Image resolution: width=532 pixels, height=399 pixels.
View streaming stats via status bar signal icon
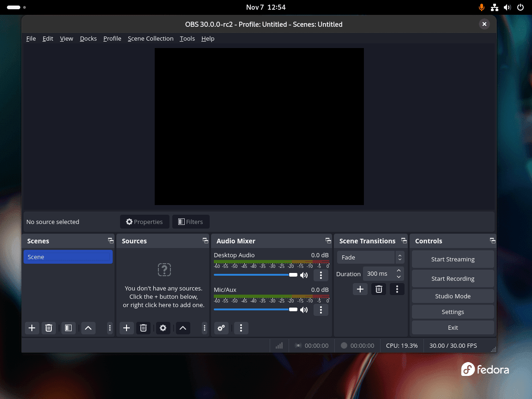coord(279,345)
